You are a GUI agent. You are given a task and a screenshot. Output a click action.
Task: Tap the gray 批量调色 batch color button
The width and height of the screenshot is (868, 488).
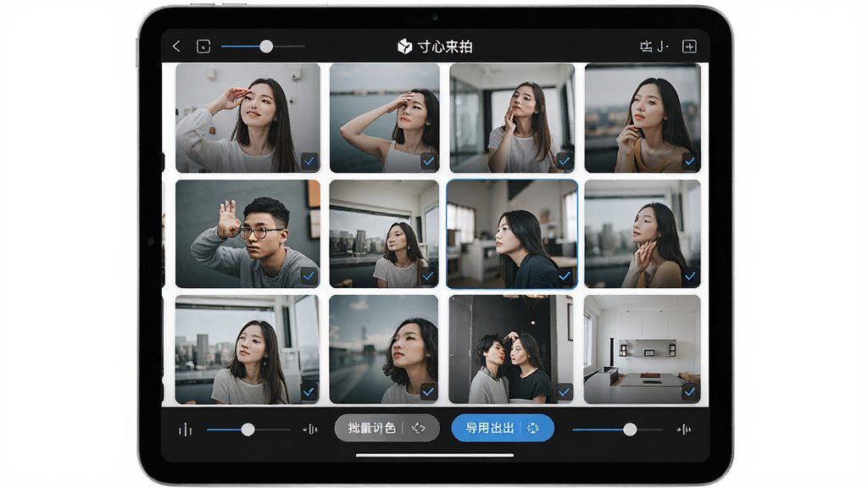387,428
